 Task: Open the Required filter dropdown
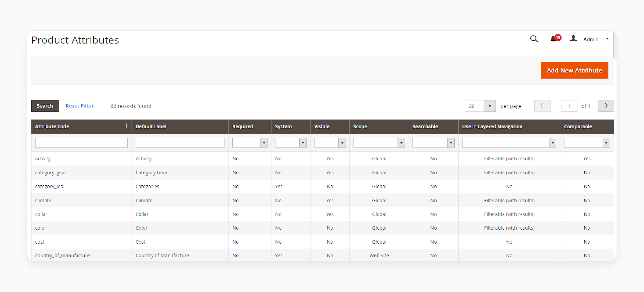click(250, 143)
